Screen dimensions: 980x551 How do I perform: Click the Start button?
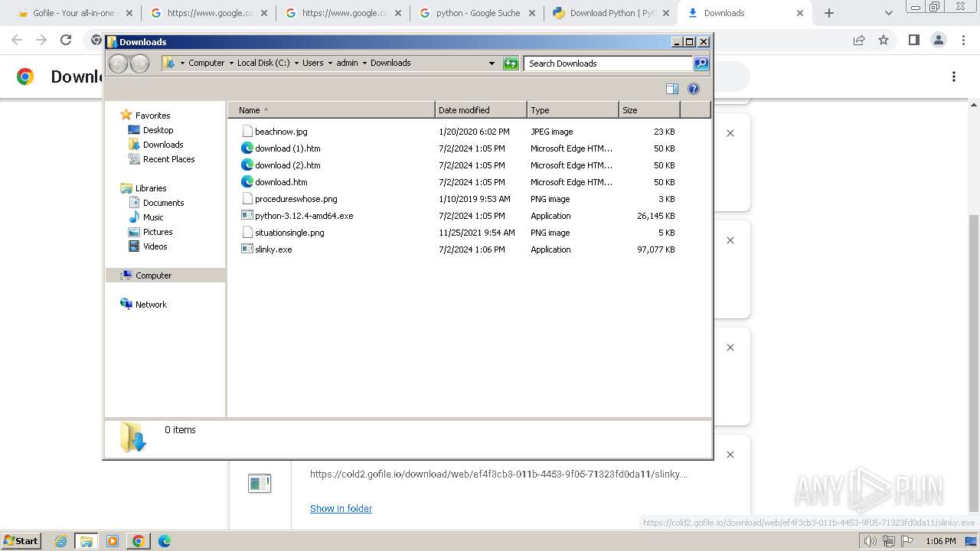tap(21, 541)
